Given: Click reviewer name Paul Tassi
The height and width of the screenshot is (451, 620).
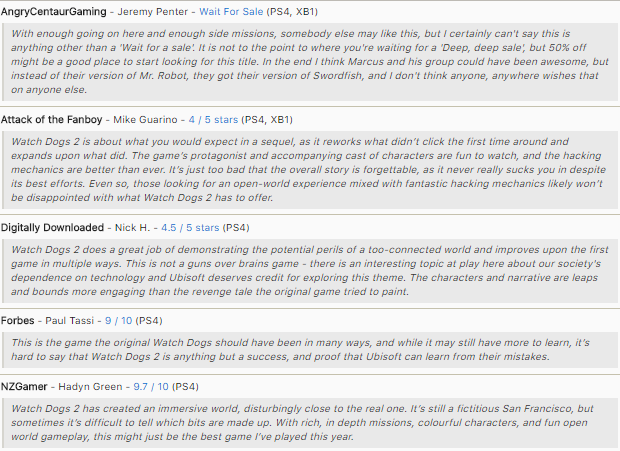Looking at the screenshot, I should 70,320.
